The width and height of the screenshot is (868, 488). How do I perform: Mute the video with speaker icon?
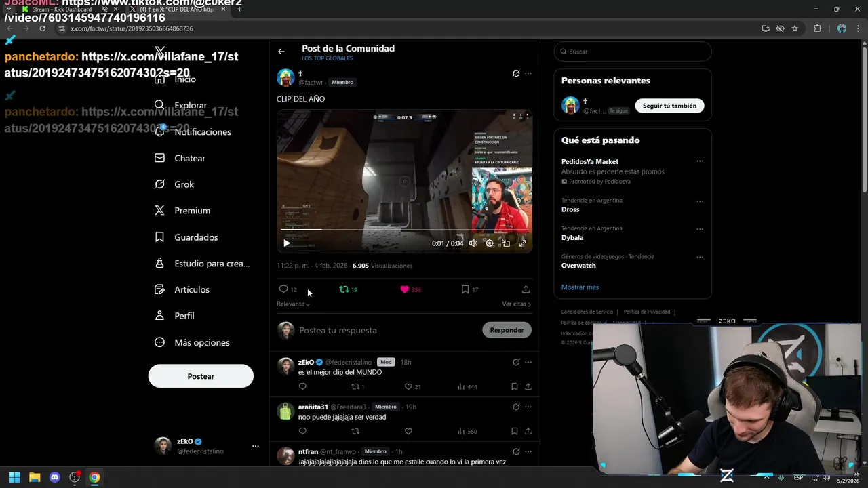click(473, 243)
